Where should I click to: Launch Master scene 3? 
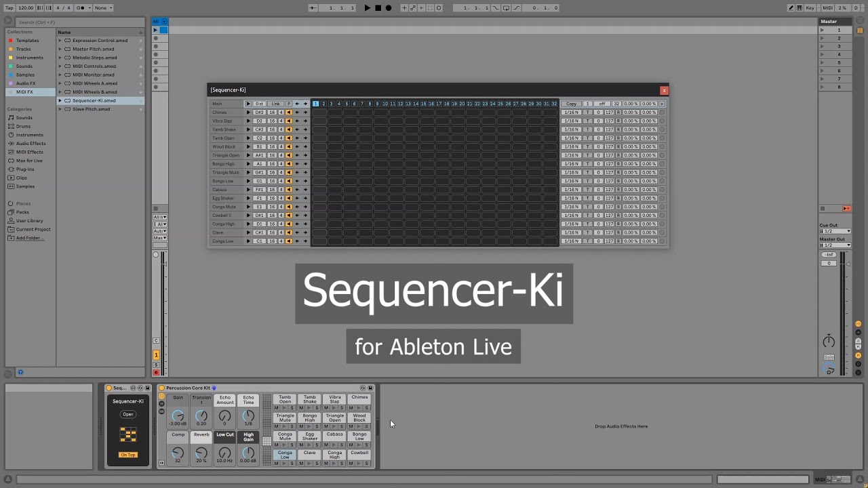click(x=822, y=47)
